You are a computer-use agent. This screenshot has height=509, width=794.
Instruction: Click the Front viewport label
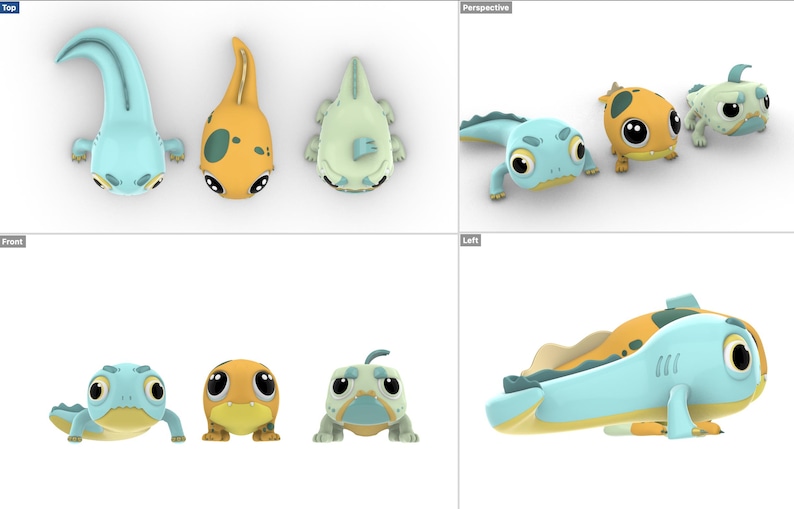[x=13, y=242]
